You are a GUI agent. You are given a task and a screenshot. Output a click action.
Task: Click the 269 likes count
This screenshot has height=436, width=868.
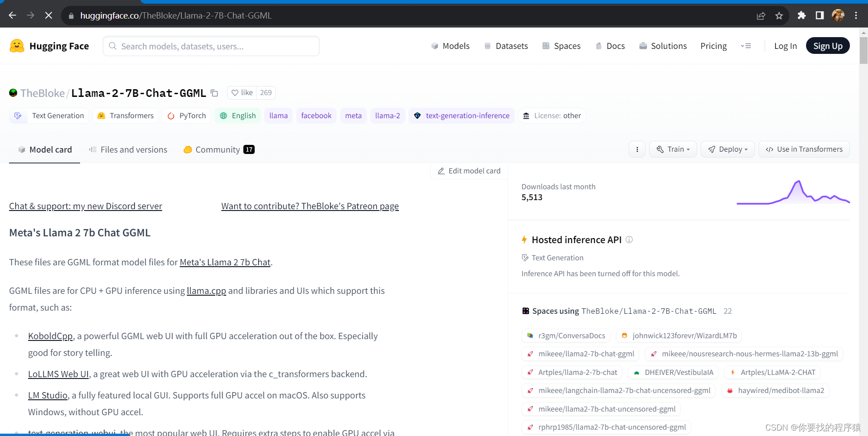pos(266,93)
